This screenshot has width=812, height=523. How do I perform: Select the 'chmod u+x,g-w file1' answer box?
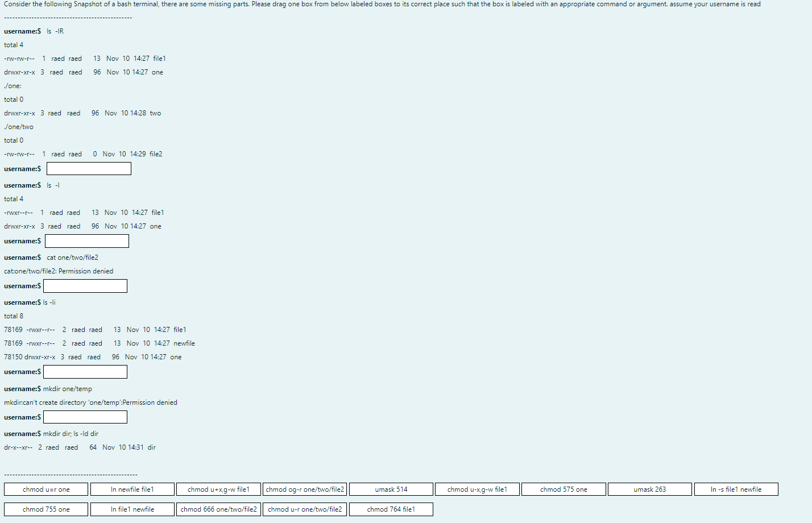[218, 489]
